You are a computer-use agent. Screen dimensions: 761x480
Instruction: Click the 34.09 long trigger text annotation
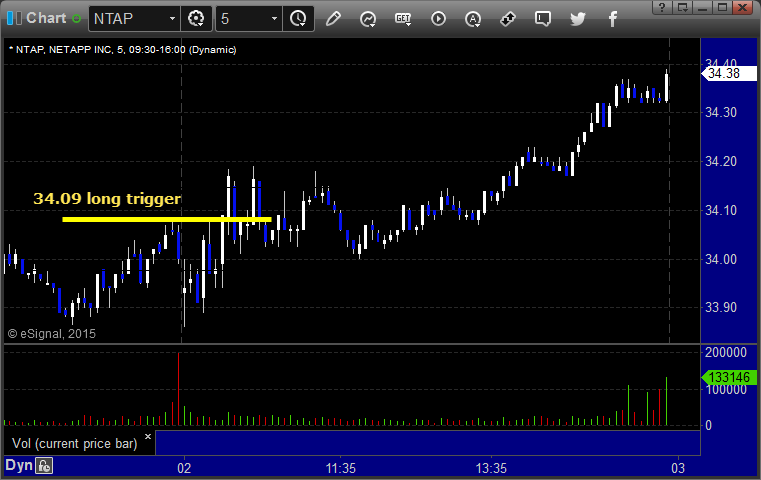point(107,199)
